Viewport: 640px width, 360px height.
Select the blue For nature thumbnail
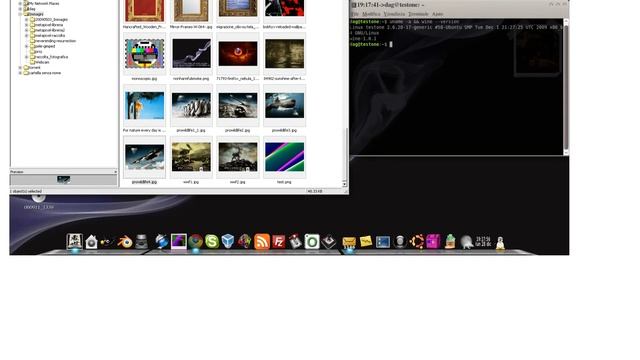(144, 105)
